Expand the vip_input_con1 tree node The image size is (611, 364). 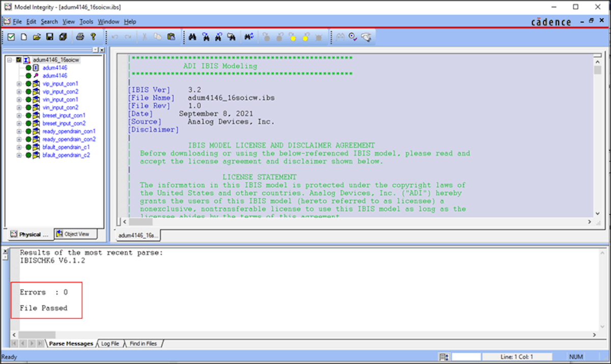coord(18,83)
